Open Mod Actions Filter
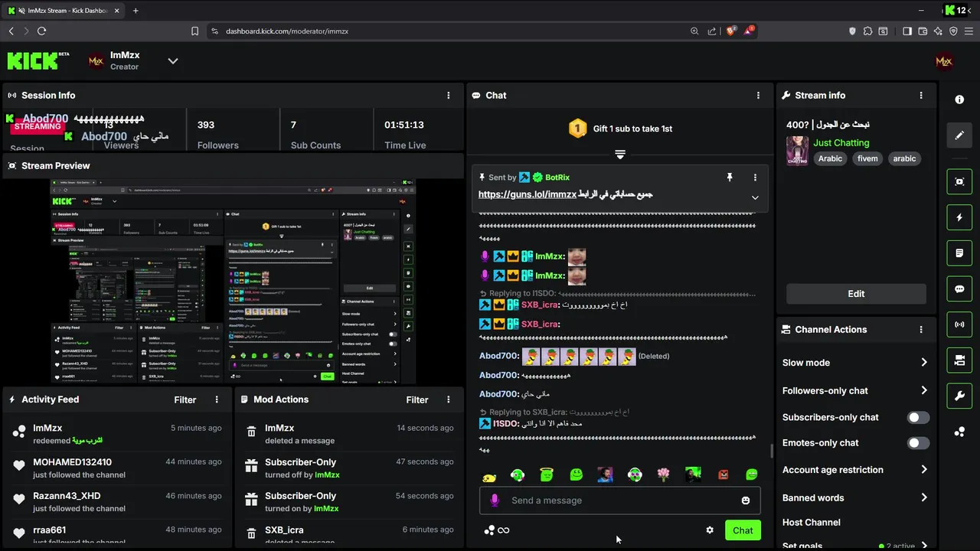980x551 pixels. pyautogui.click(x=417, y=399)
